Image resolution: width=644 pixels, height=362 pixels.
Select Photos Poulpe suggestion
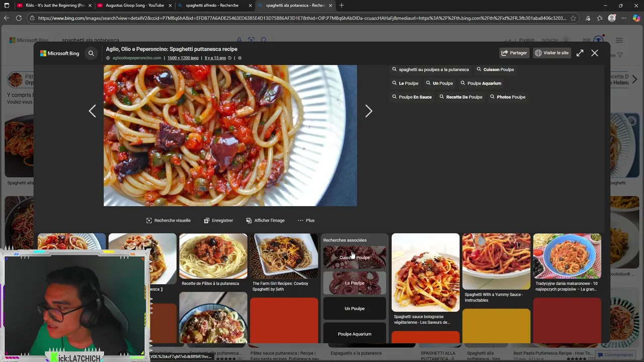(507, 97)
